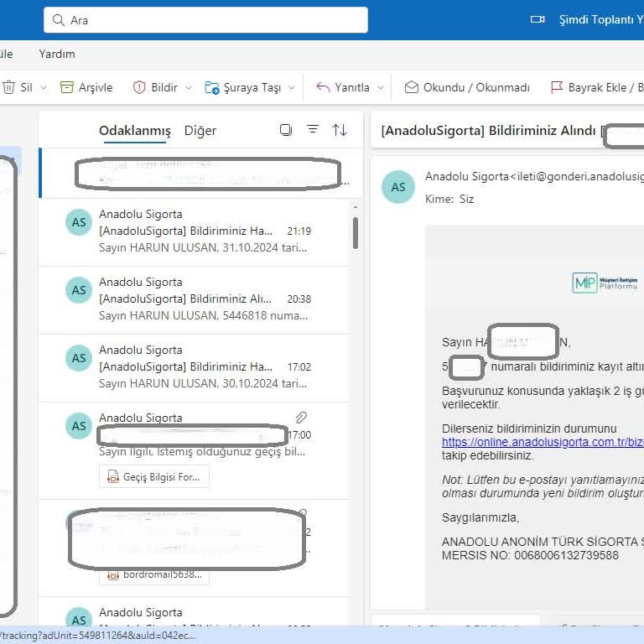Open the 17:00 email with attachment

tap(194, 450)
